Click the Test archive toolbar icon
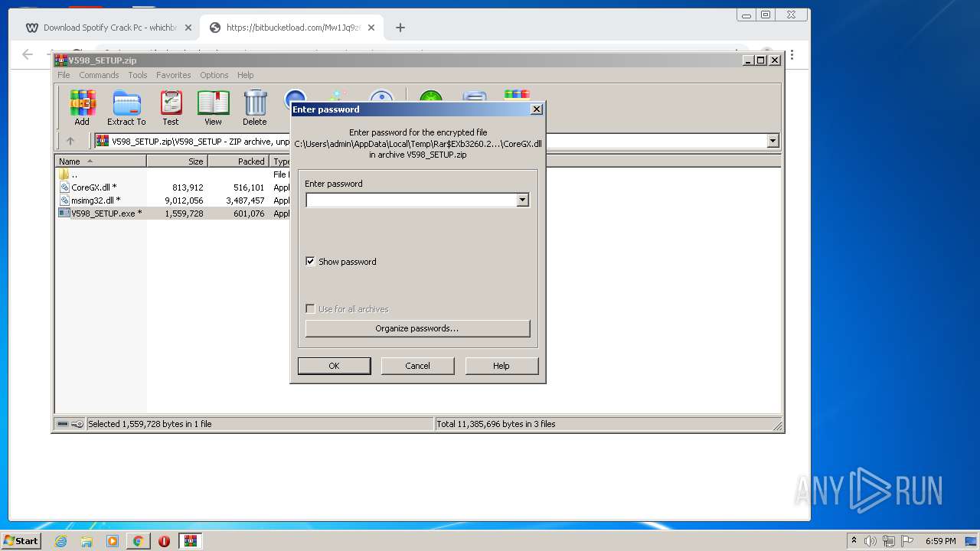Screen dimensions: 980x551 pos(171,108)
